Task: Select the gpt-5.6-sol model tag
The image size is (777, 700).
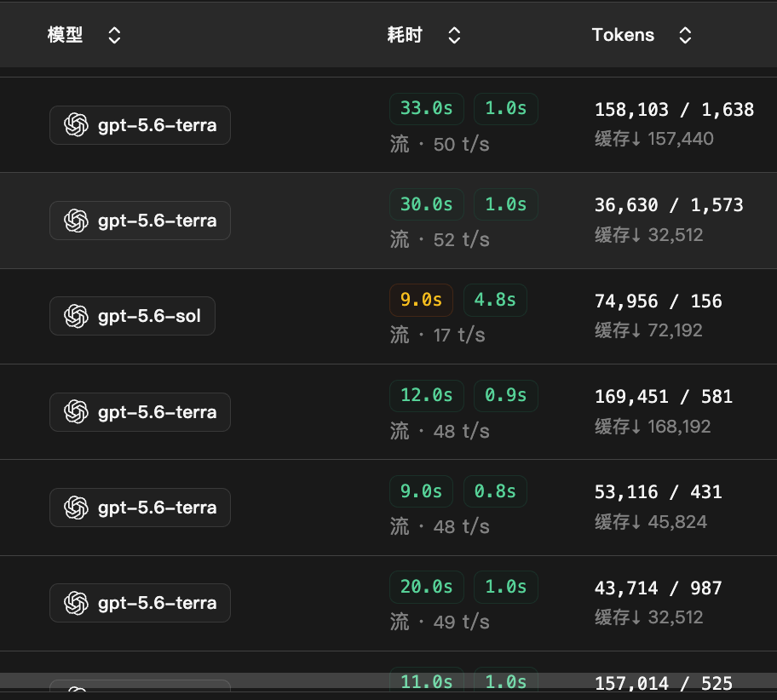Action: tap(132, 316)
